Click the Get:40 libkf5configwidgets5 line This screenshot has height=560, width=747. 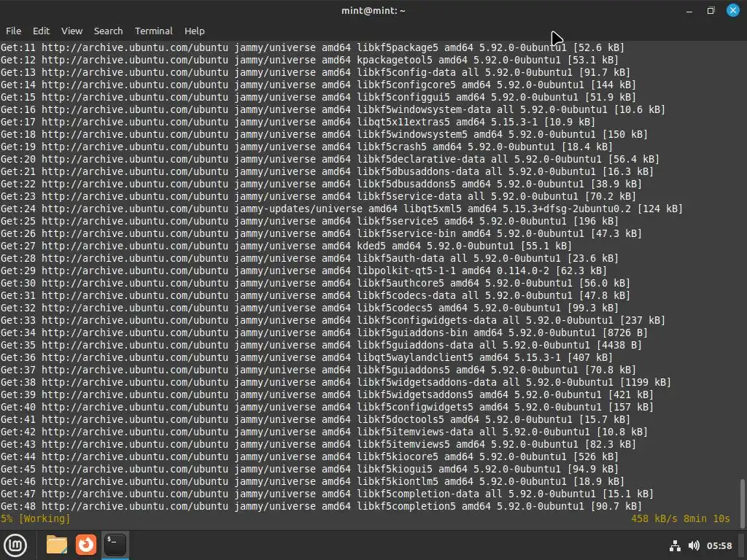point(327,407)
